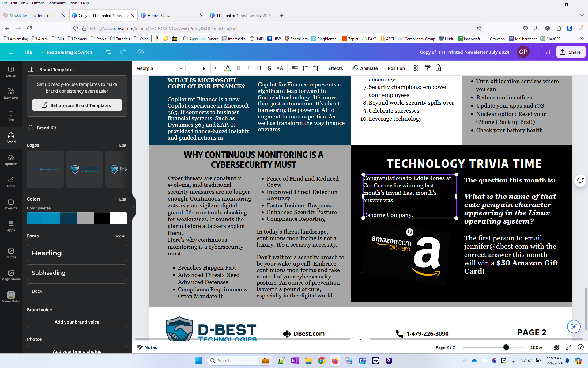Open the Text panel in the sidebar
Screen dimensions: 588x368
11,116
